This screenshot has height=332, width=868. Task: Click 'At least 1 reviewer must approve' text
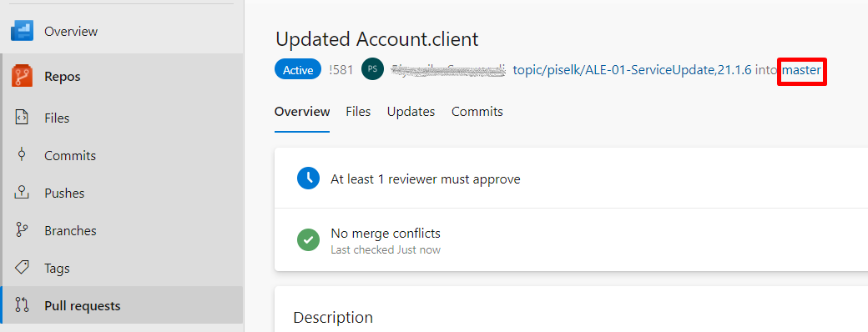(425, 179)
